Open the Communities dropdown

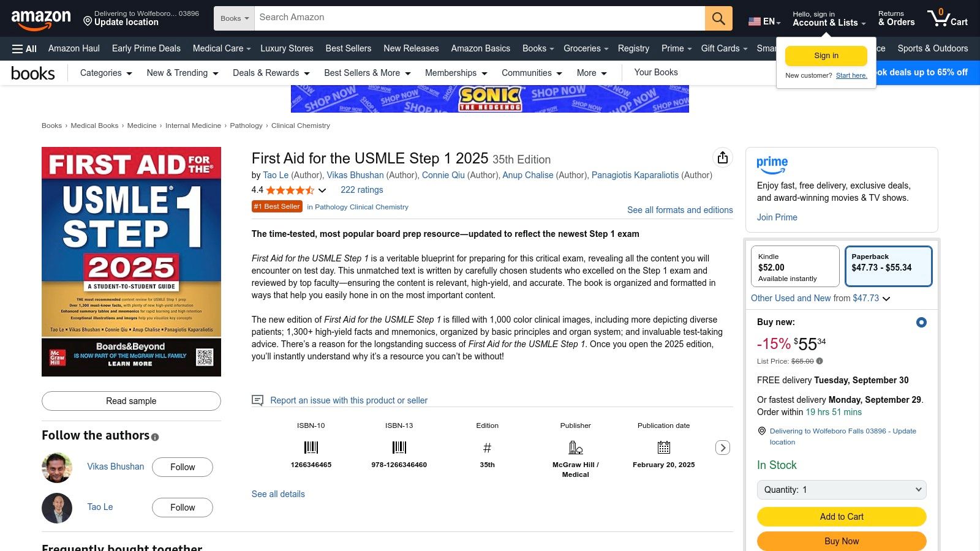(x=532, y=73)
